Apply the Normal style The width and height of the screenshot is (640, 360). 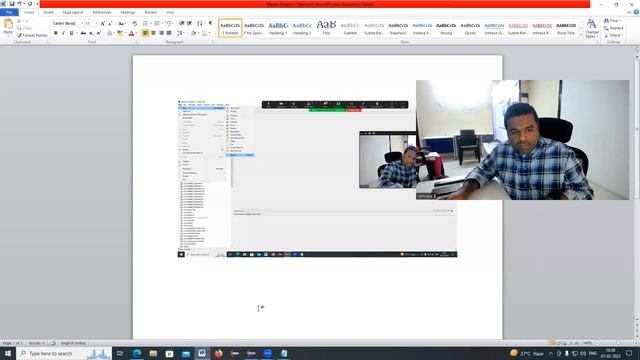pos(230,28)
